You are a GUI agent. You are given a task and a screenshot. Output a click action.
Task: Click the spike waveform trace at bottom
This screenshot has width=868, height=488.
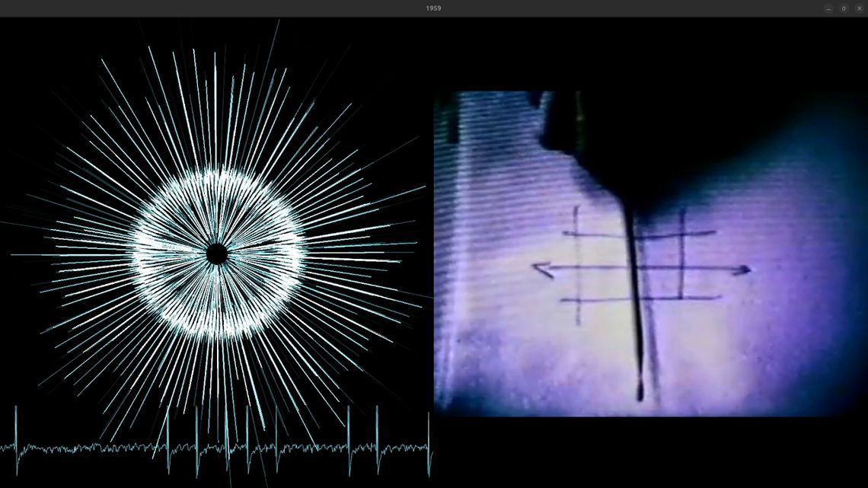[216, 442]
